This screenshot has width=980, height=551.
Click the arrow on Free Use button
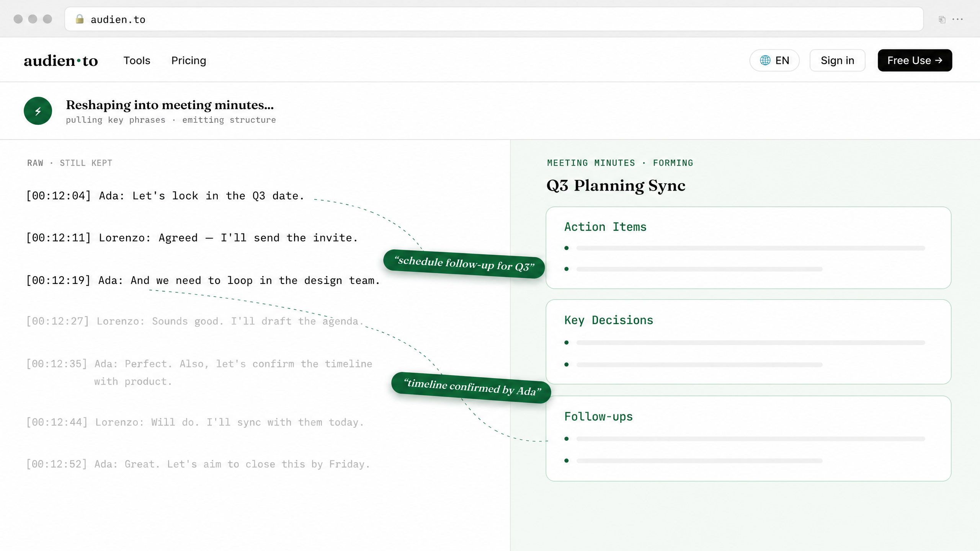pos(939,60)
